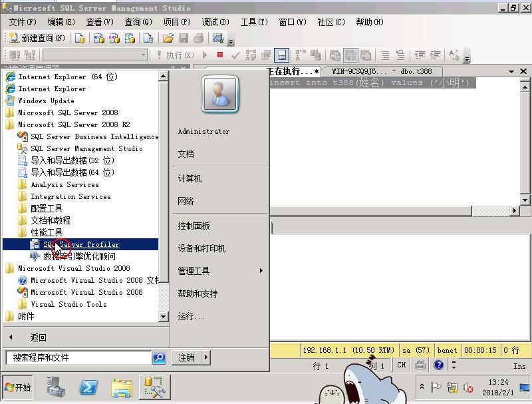Click the help question-mark icon in status bar
The width and height of the screenshot is (532, 404).
coord(440,365)
